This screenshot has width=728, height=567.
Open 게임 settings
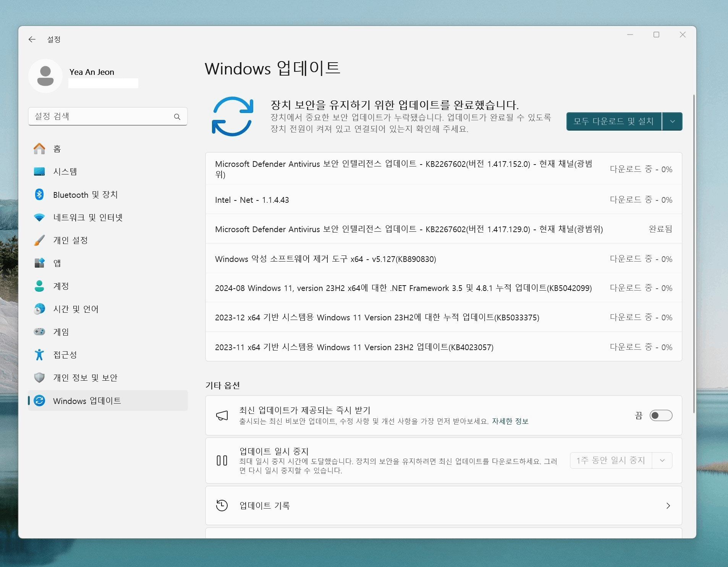(x=108, y=332)
